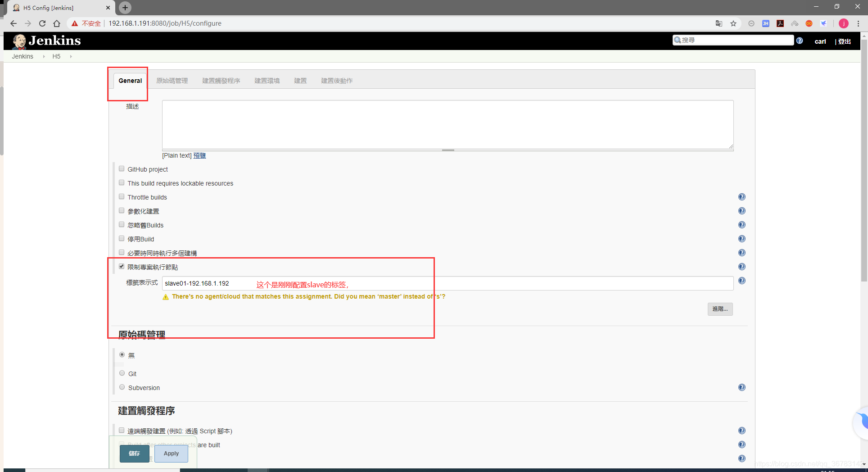Select the 無 source control radio button

coord(122,355)
